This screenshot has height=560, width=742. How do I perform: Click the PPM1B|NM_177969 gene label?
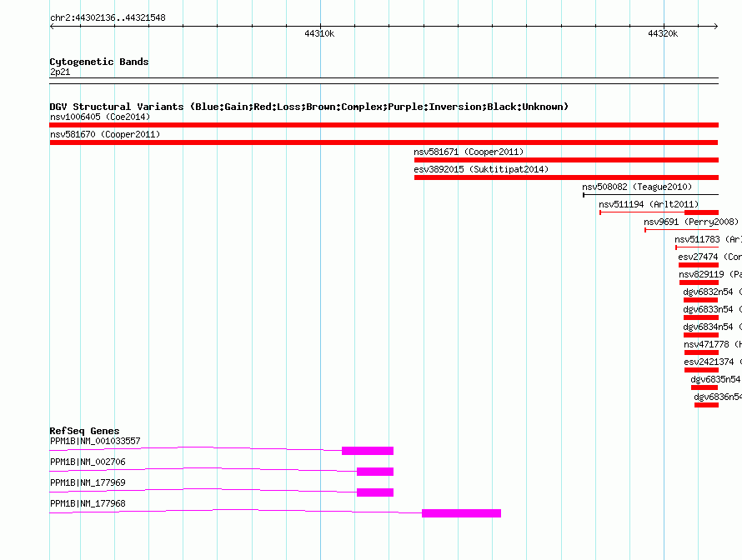pyautogui.click(x=88, y=482)
